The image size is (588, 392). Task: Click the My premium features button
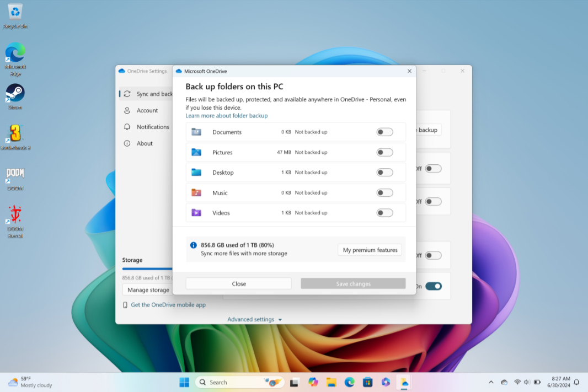tap(370, 250)
